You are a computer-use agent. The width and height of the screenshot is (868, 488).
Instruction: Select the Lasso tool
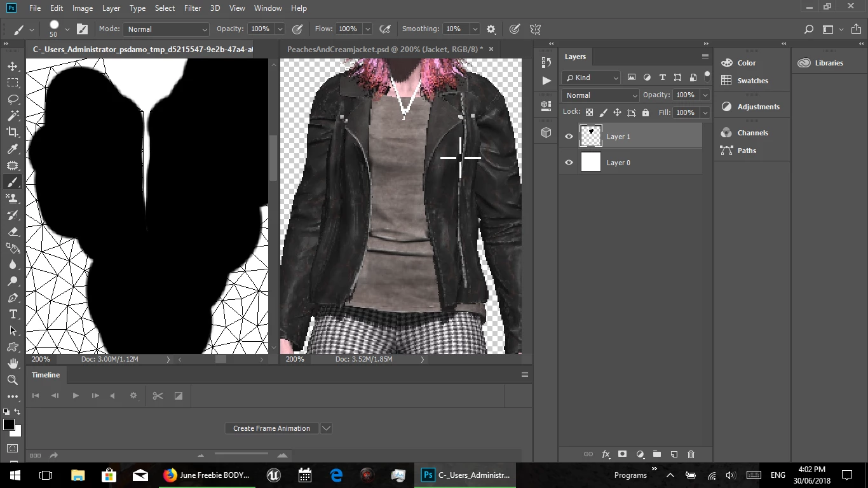pyautogui.click(x=13, y=99)
